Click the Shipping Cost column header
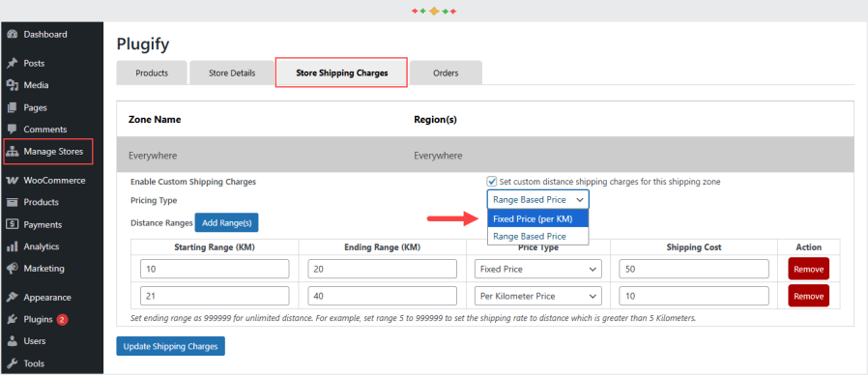The image size is (868, 375). tap(694, 247)
